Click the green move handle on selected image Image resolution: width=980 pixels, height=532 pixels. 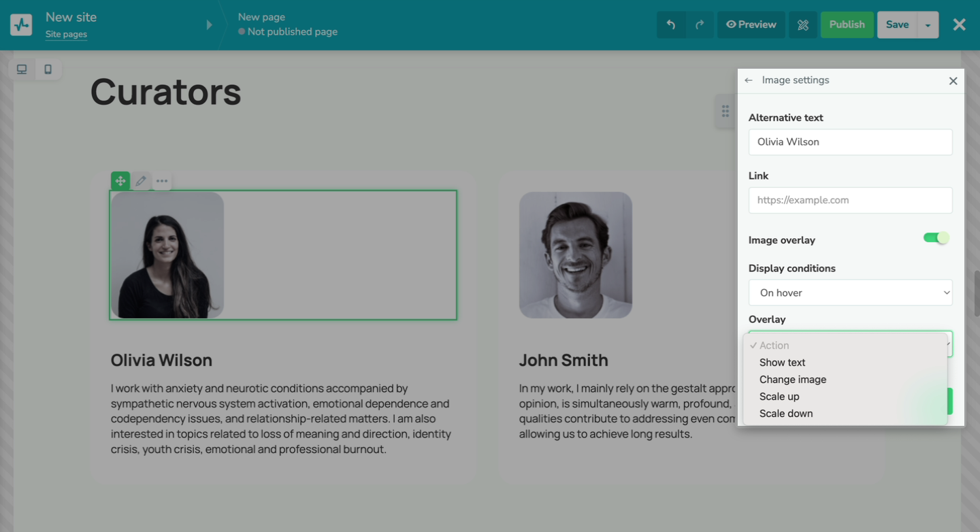coord(120,180)
